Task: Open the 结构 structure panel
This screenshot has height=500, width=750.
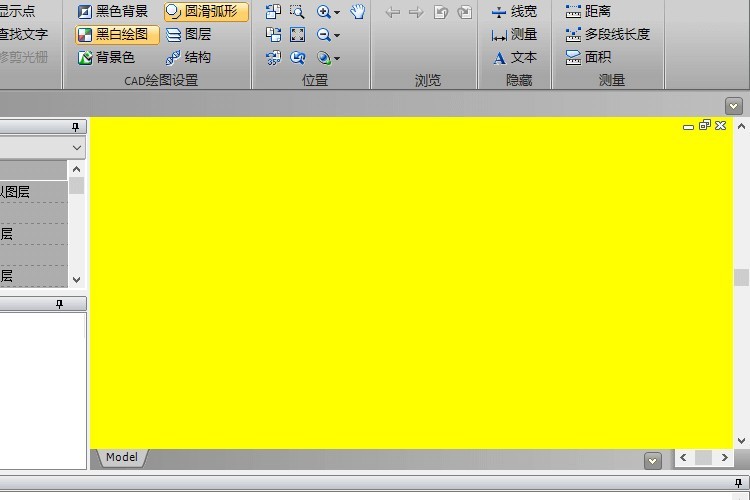Action: click(188, 57)
